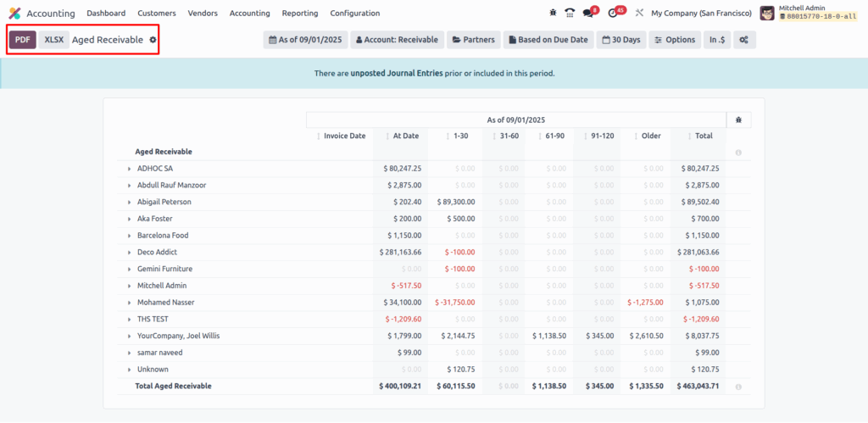Export the report with the PDF button

(x=23, y=40)
